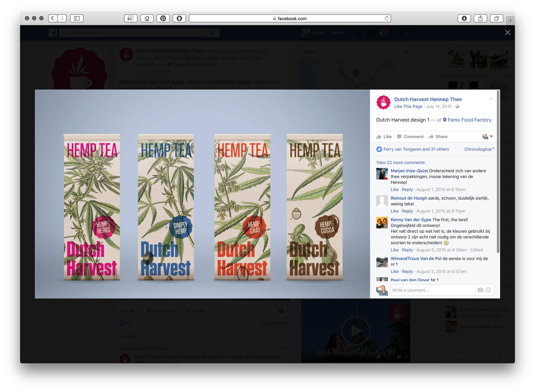Open messages icon in navbar
535x392 pixels.
pos(371,33)
